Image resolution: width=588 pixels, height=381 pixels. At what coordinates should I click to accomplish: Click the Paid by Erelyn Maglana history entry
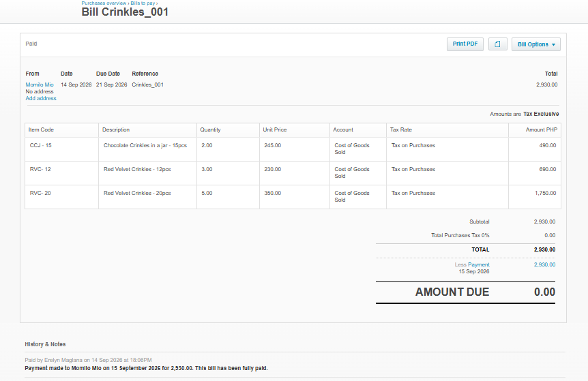tap(88, 360)
